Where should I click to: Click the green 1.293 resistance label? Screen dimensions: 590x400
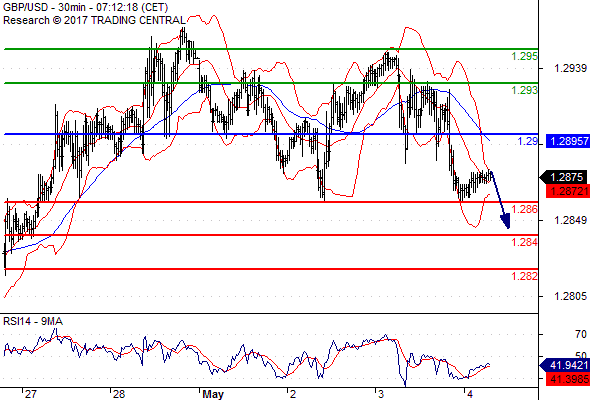pyautogui.click(x=525, y=90)
